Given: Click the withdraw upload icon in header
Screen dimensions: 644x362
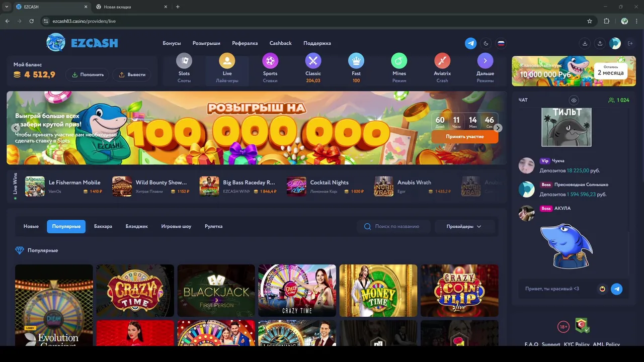Looking at the screenshot, I should pyautogui.click(x=600, y=43).
